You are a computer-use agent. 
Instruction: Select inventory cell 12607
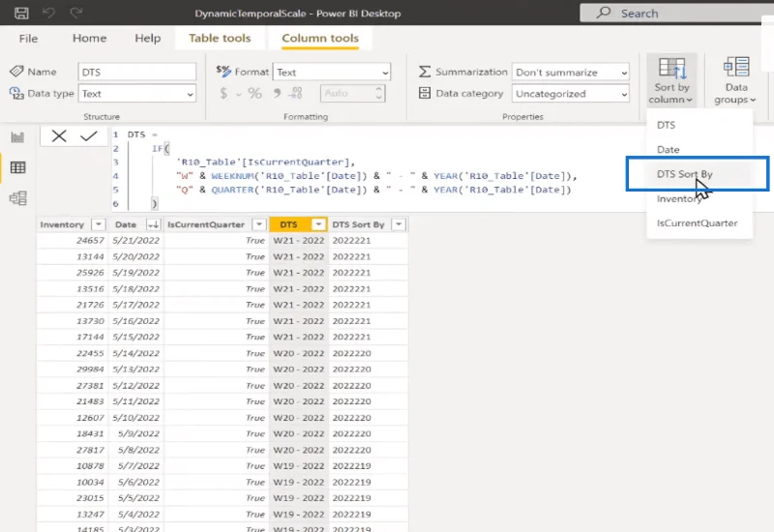72,418
